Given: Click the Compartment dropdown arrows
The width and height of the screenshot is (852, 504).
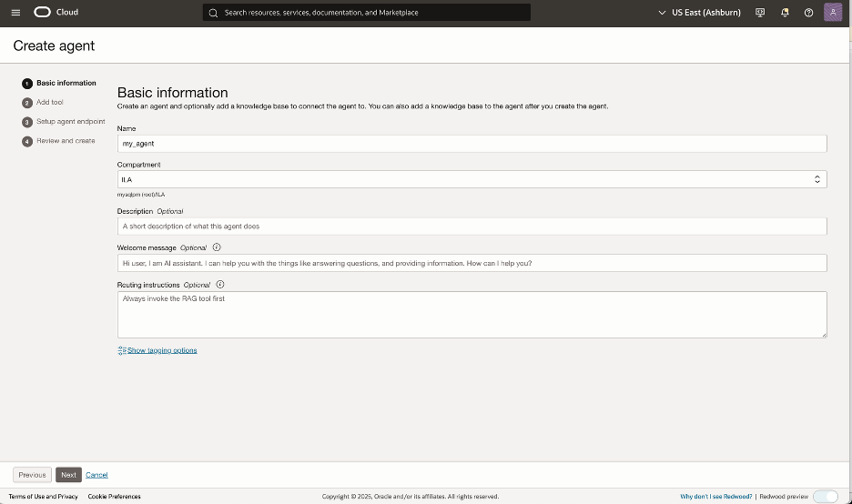Looking at the screenshot, I should pos(816,179).
